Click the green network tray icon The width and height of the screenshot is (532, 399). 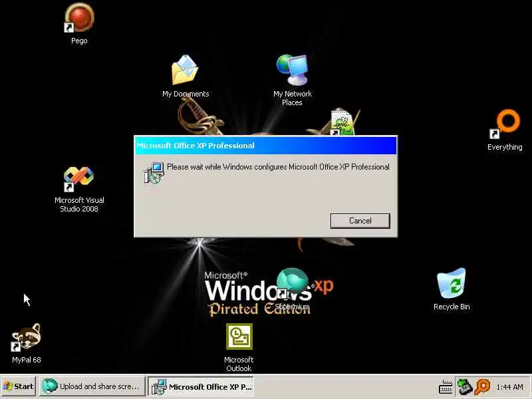coord(464,387)
